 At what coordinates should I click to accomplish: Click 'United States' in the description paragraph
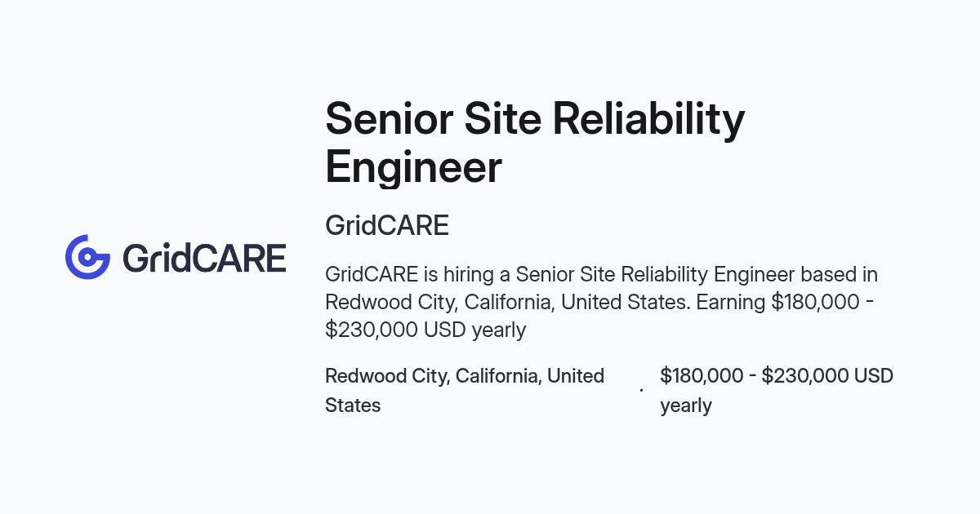click(626, 302)
